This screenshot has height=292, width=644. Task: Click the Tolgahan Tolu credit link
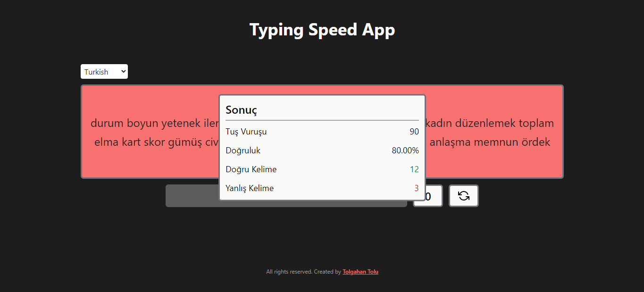(360, 272)
